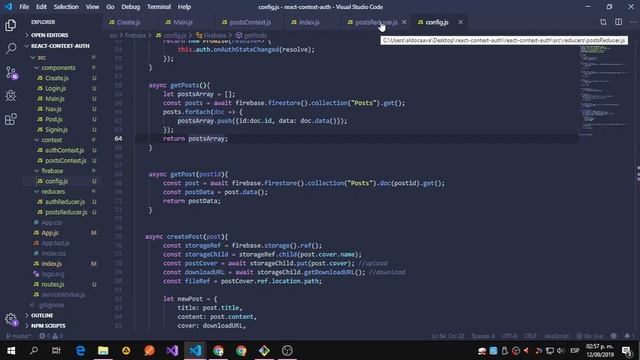Switch to the postsContext.js tab
The height and width of the screenshot is (360, 640).
[250, 22]
